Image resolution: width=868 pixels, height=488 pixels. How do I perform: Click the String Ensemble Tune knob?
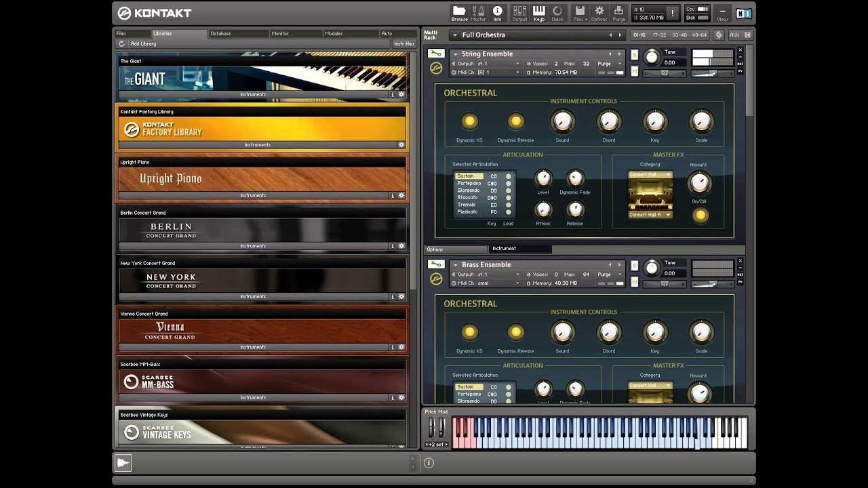tap(652, 57)
